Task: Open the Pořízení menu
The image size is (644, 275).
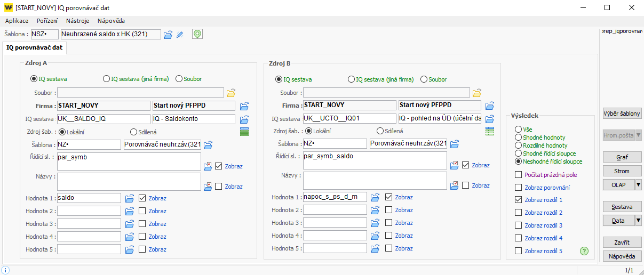Action: (x=47, y=21)
